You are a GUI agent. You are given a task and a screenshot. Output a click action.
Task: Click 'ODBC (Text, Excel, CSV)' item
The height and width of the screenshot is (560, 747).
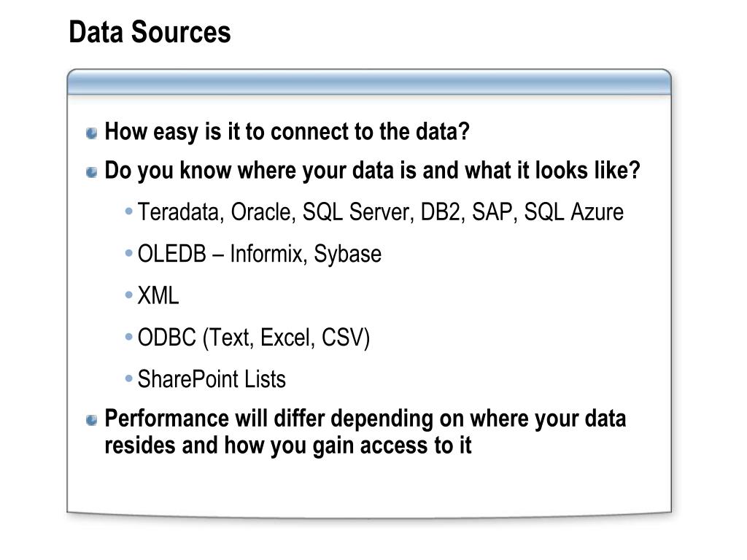[x=253, y=338]
